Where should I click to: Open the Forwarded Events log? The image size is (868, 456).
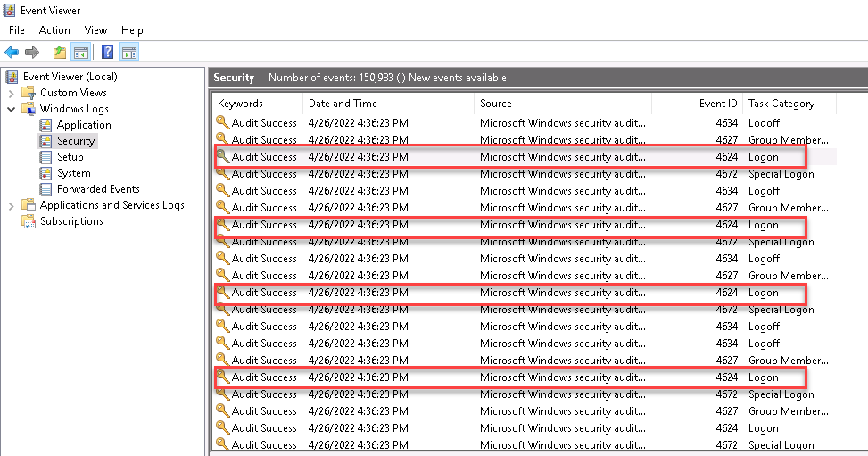tap(98, 189)
